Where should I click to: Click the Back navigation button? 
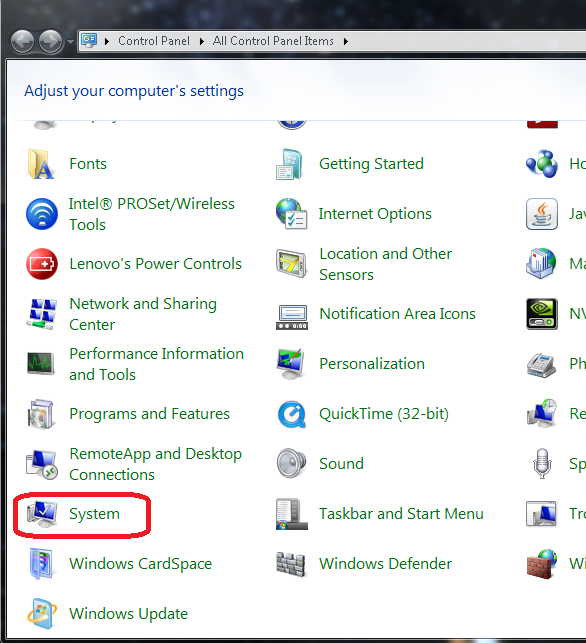point(22,41)
